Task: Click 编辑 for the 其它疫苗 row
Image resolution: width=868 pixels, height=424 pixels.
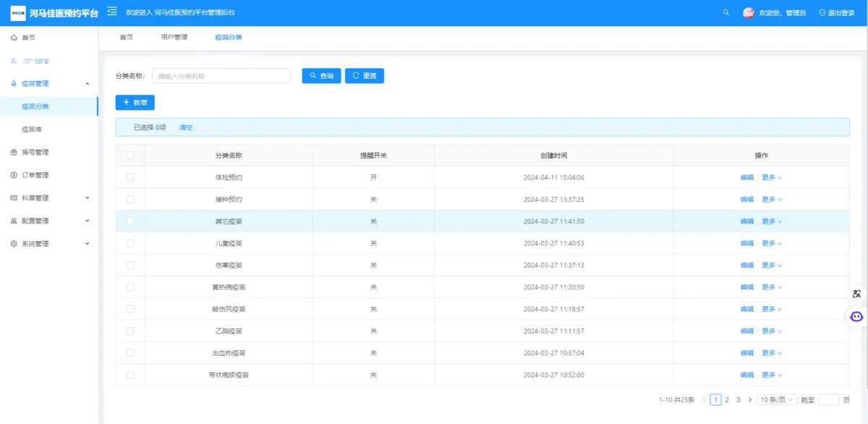Action: click(746, 221)
